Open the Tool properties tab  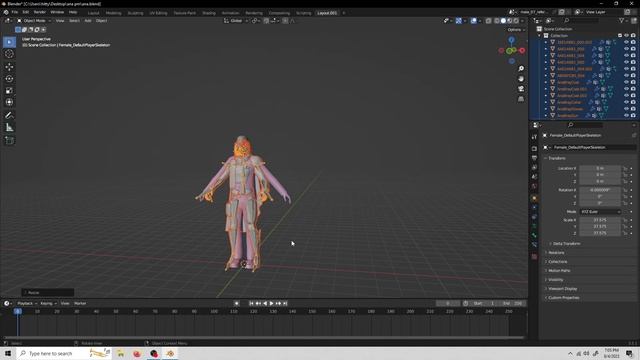(534, 137)
